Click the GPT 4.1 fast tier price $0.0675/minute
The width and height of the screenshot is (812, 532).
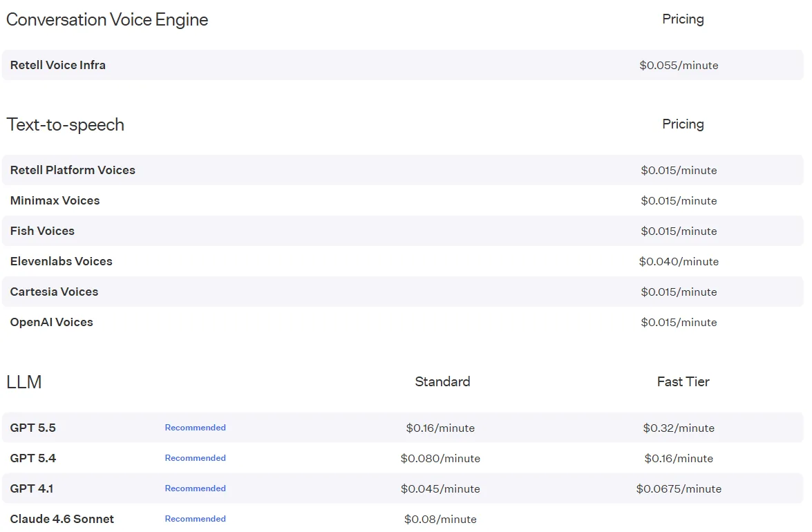tap(679, 489)
